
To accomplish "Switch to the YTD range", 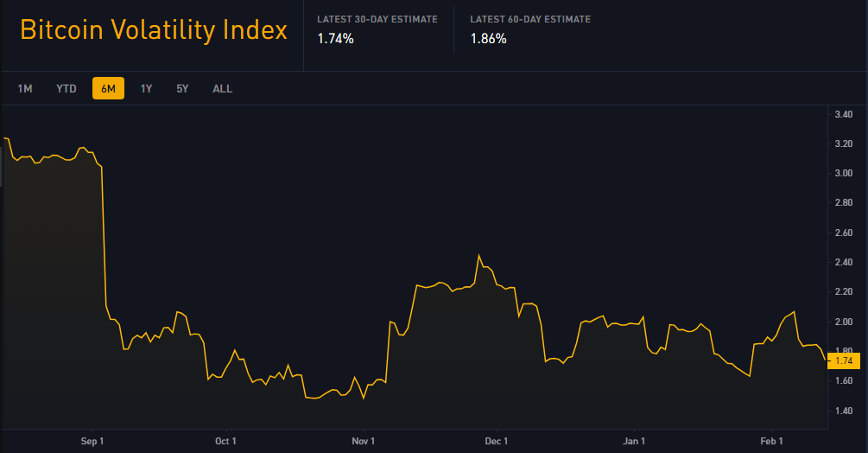I will 67,88.
